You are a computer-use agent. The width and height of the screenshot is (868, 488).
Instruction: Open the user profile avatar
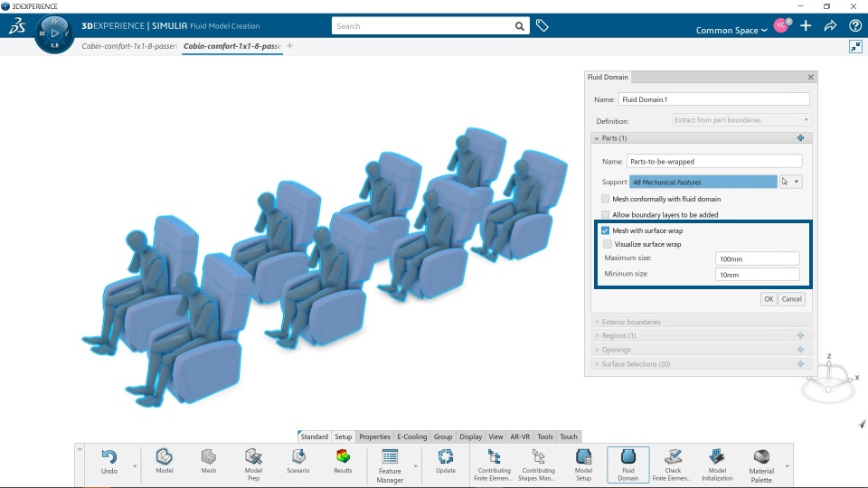click(781, 25)
